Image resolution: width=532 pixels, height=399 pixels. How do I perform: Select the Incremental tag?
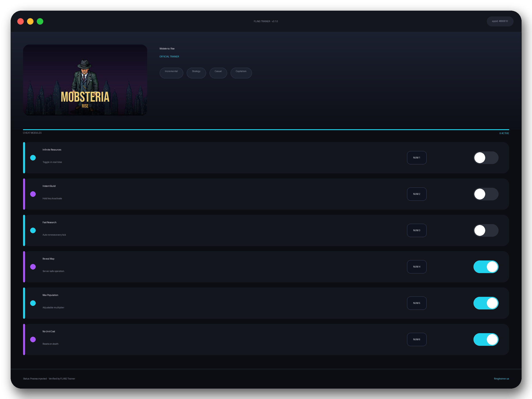[171, 73]
